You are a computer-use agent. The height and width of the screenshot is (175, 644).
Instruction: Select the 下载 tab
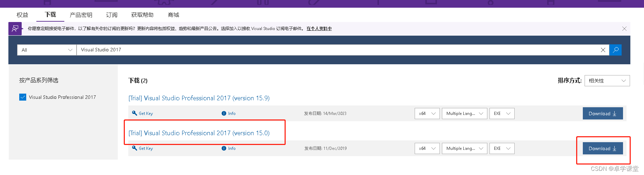click(50, 15)
